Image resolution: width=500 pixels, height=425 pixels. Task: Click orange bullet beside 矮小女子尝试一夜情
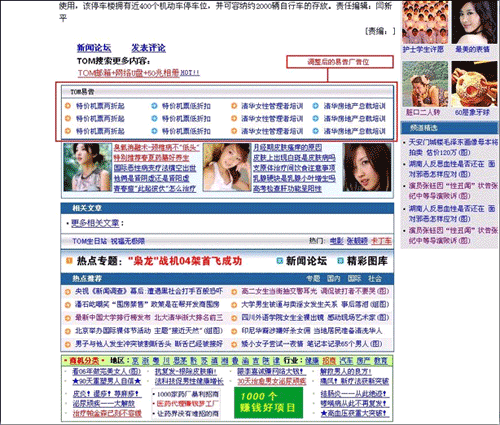click(234, 344)
